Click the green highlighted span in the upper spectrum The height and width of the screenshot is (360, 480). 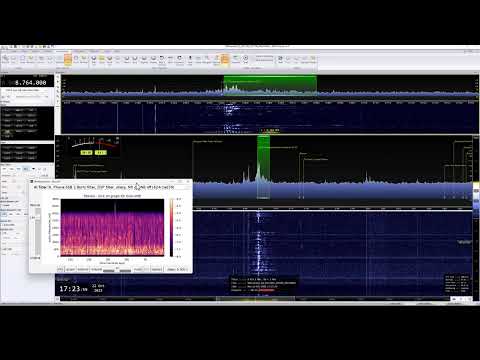click(270, 85)
